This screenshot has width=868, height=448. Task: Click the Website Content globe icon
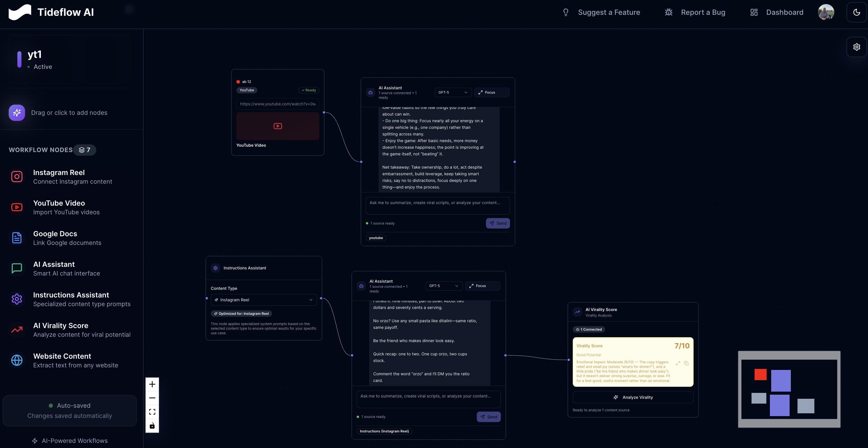(x=17, y=360)
